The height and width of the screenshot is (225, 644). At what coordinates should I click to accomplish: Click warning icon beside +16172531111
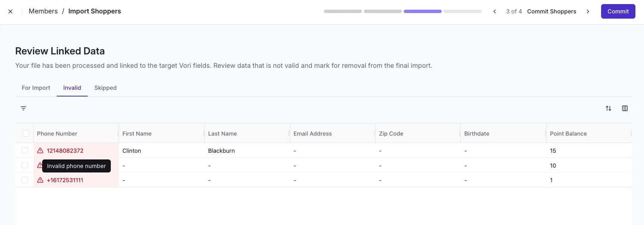[x=40, y=180]
